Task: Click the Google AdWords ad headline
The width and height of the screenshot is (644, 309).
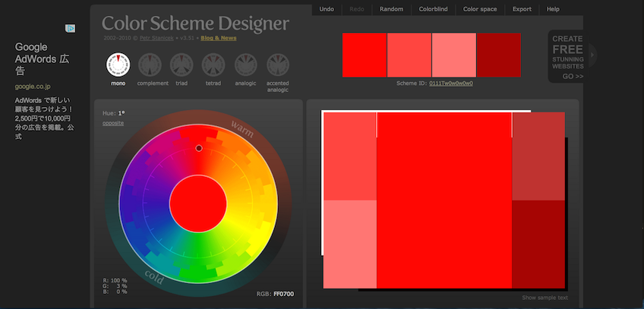Action: coord(42,59)
